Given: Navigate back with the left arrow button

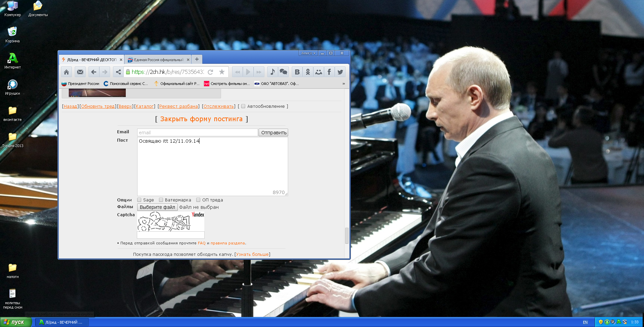Looking at the screenshot, I should pos(94,72).
